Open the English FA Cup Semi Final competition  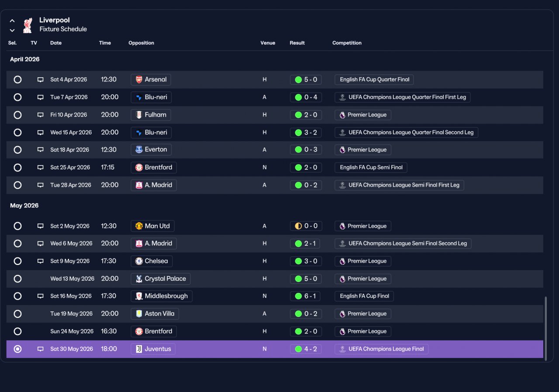click(x=371, y=167)
